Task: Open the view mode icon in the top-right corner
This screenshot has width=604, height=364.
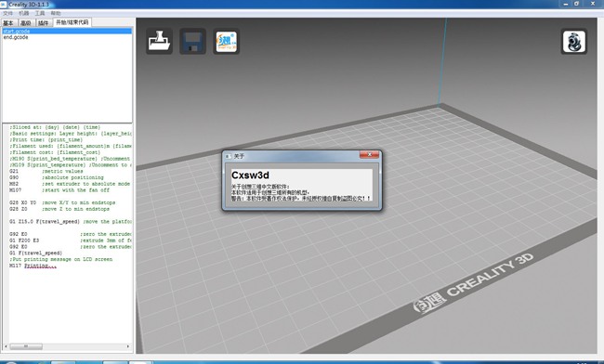Action: coord(574,41)
